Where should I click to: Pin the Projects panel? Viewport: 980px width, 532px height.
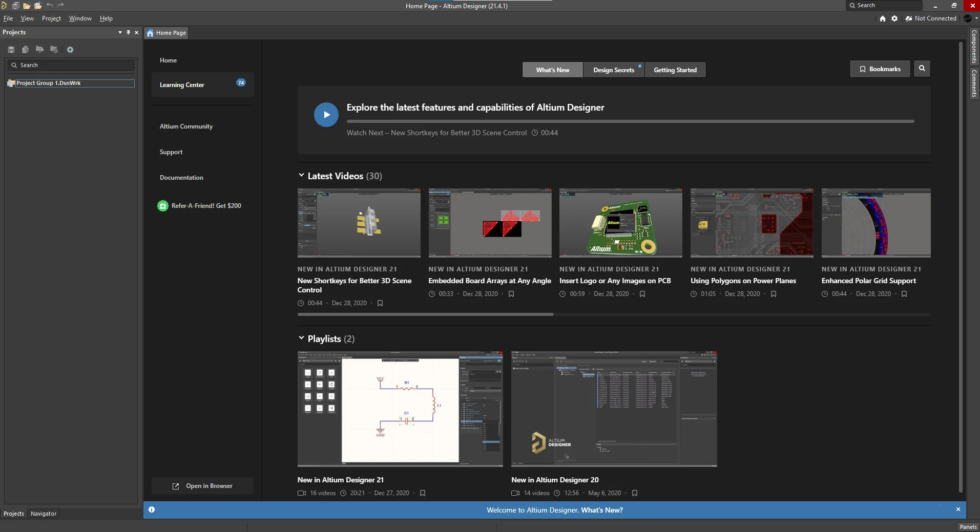pos(128,32)
